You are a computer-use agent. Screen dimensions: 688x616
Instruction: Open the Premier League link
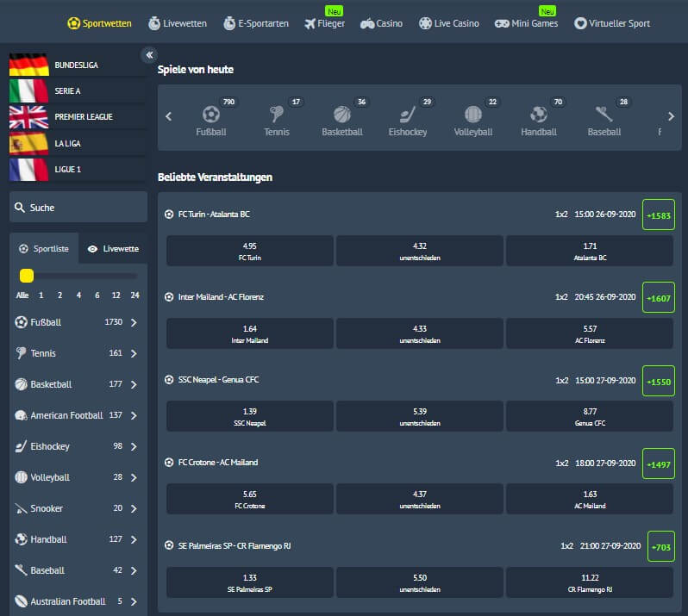(84, 116)
